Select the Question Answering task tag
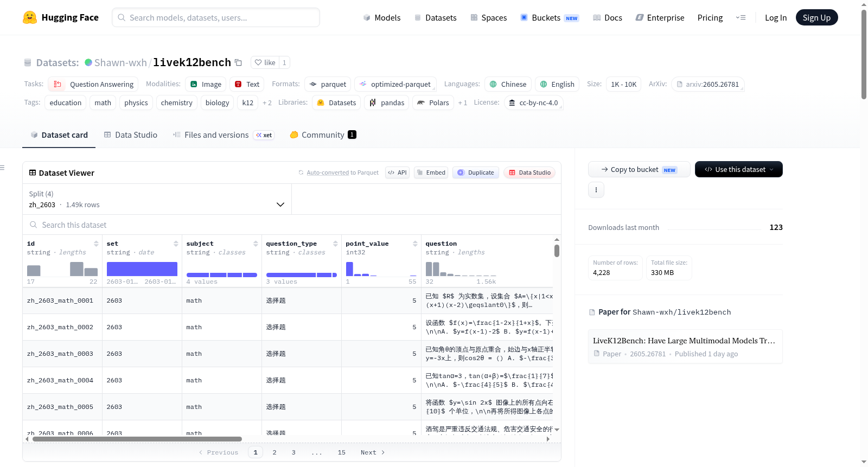Viewport: 868px width, 467px height. [93, 84]
